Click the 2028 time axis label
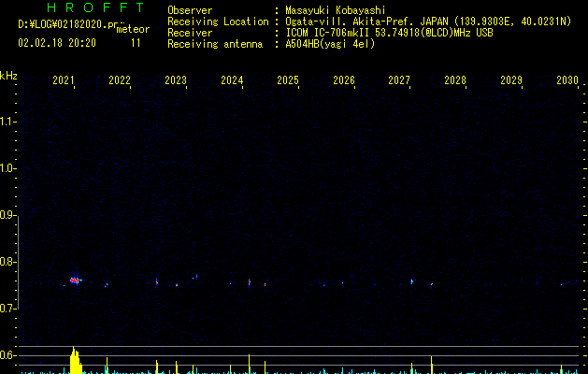 coord(455,80)
